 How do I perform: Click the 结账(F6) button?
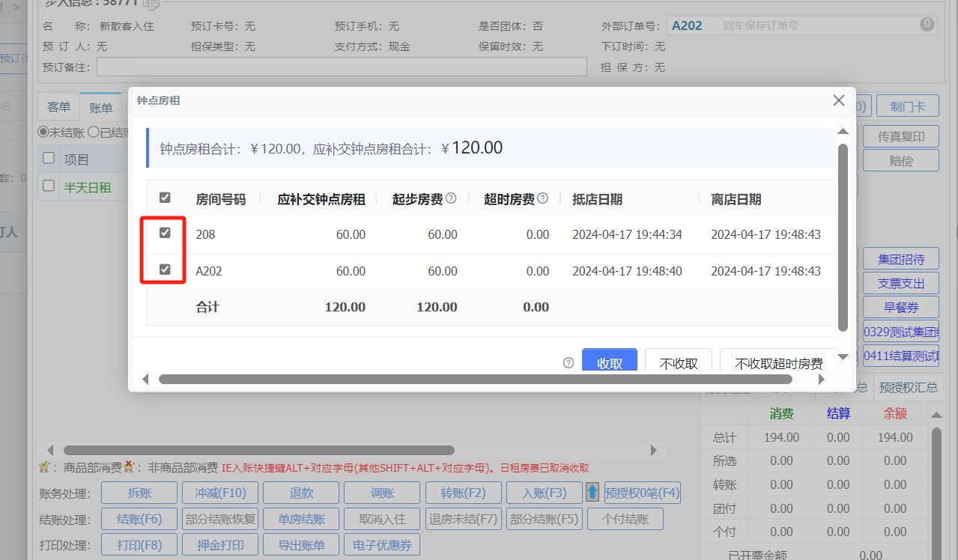point(139,519)
